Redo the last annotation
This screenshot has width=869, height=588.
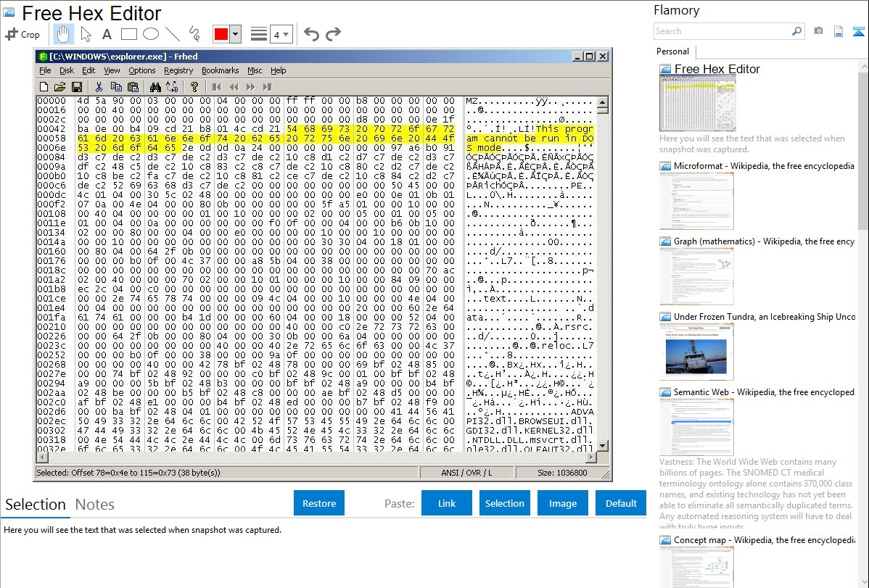tap(333, 34)
